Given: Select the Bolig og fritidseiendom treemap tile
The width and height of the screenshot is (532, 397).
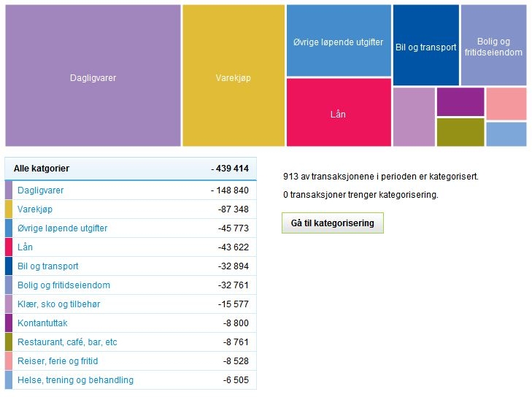Looking at the screenshot, I should (x=493, y=45).
